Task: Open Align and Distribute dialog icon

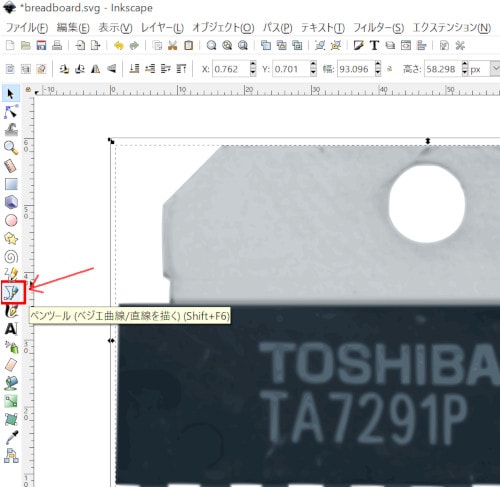Action: pyautogui.click(x=421, y=45)
